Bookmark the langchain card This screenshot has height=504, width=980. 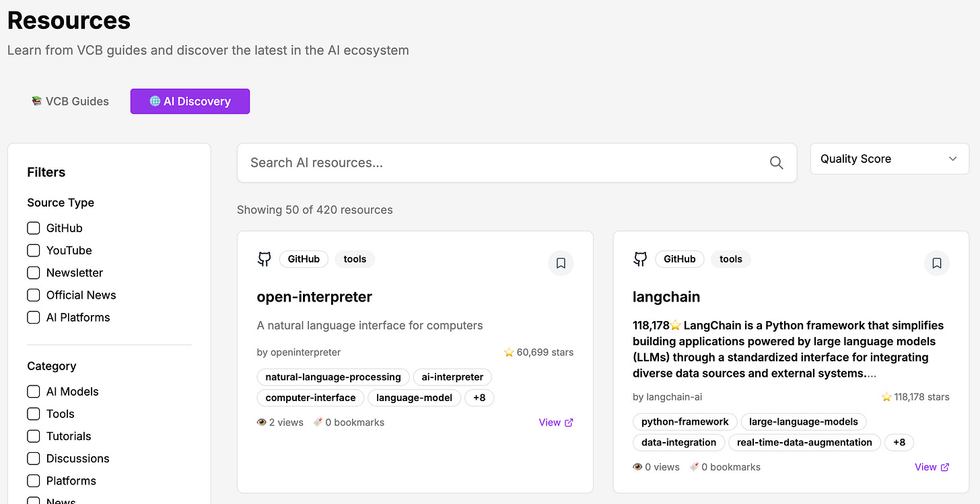[x=936, y=263]
